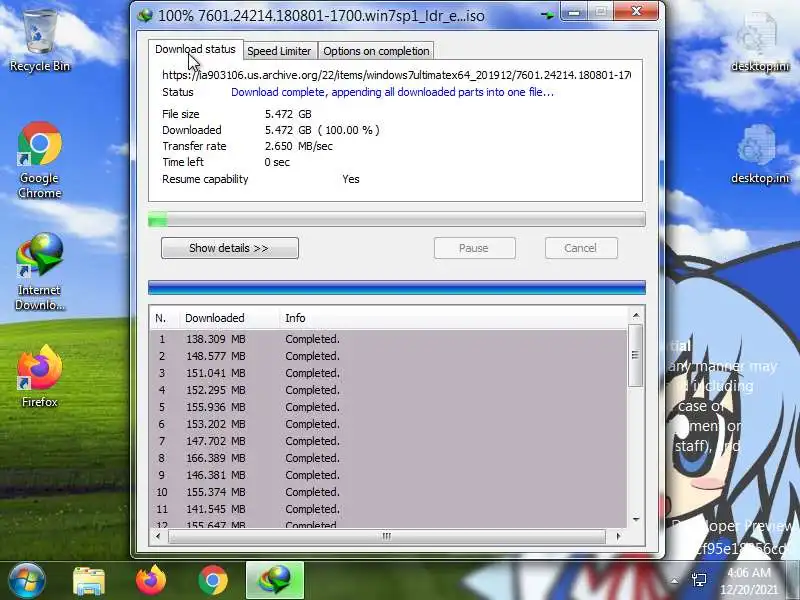
Task: Show hidden tray icons arrow
Action: click(x=674, y=581)
